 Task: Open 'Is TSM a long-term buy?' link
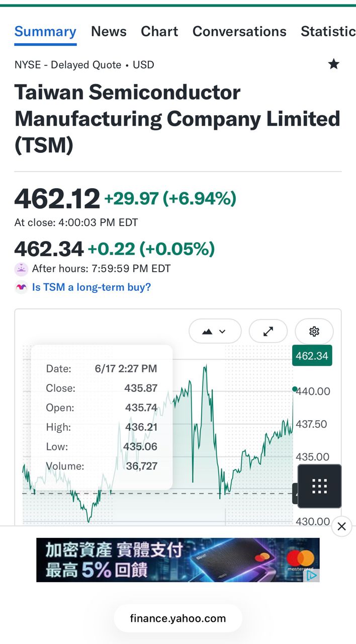click(x=92, y=287)
